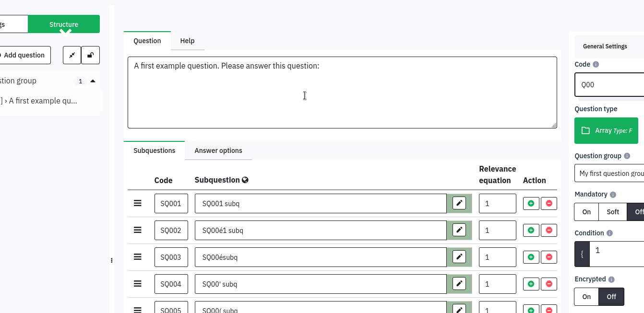644x313 pixels.
Task: Open the Help tab
Action: click(x=187, y=41)
